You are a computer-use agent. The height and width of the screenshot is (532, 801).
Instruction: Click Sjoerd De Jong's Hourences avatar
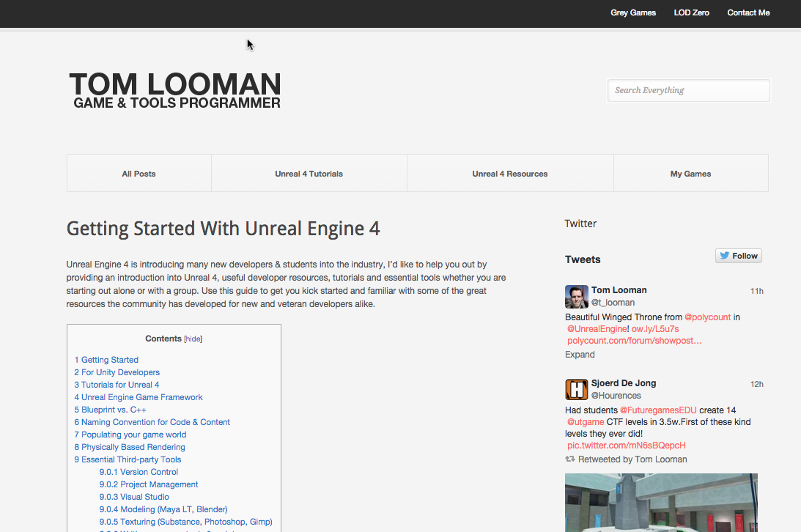click(x=576, y=389)
